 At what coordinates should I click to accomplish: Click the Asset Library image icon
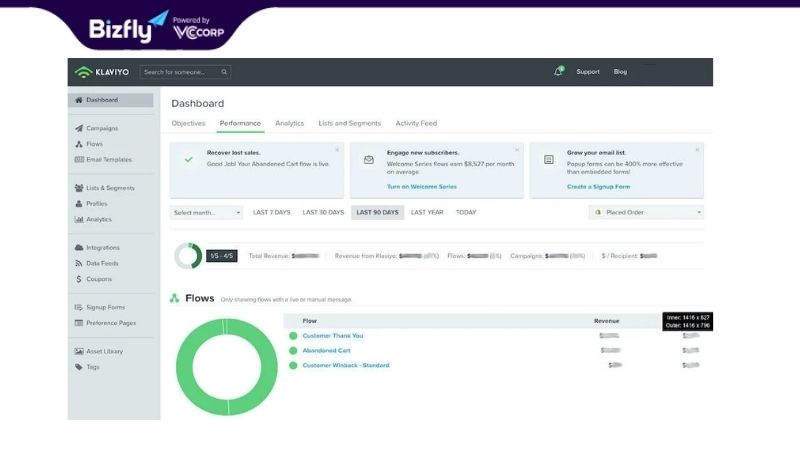click(x=79, y=351)
